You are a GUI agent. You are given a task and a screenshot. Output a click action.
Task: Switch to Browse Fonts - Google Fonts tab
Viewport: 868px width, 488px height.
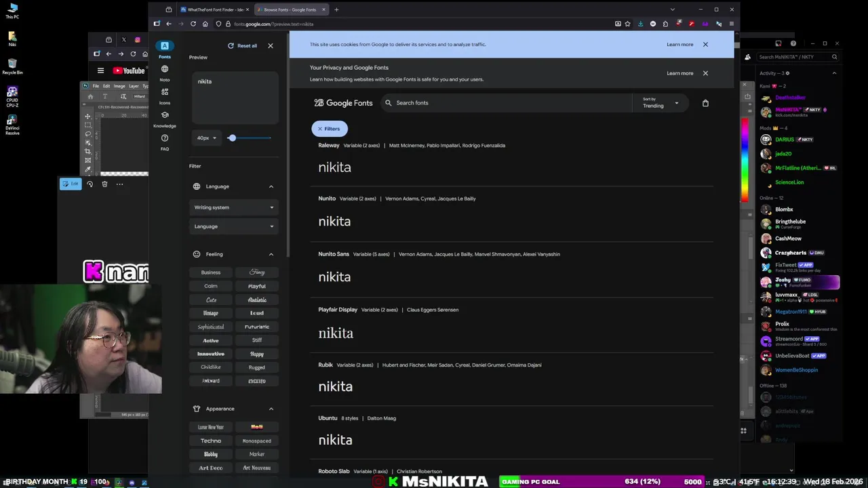click(x=291, y=9)
